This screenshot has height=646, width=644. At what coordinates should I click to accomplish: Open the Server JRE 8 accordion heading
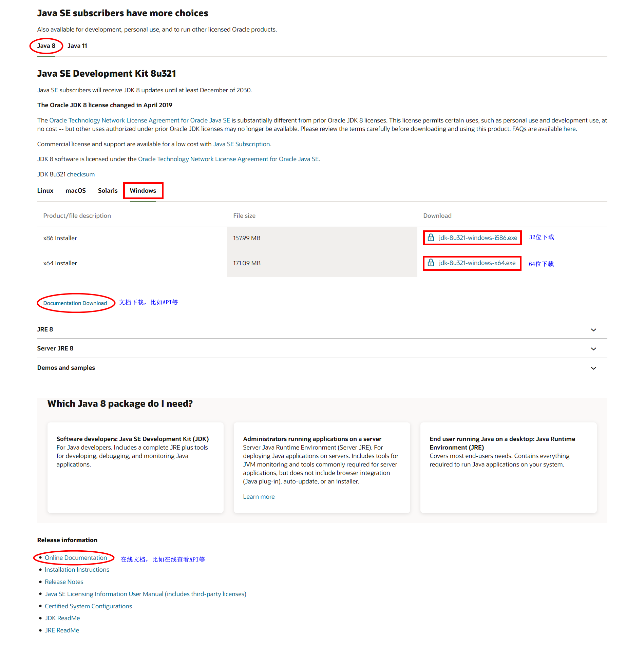55,348
